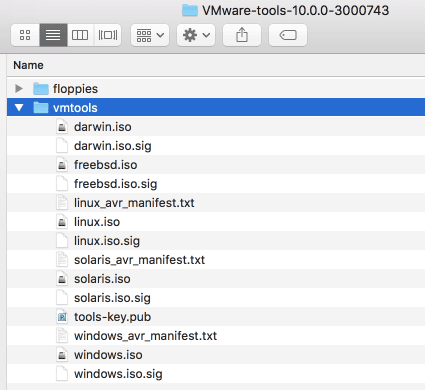Click the linux_avr_manifest.txt document icon
The image size is (425, 390).
[62, 203]
